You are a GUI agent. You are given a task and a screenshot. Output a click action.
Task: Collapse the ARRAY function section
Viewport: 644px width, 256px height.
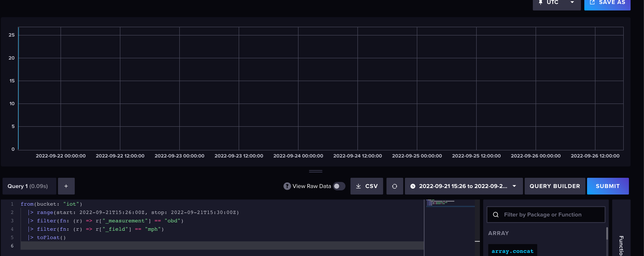point(498,233)
